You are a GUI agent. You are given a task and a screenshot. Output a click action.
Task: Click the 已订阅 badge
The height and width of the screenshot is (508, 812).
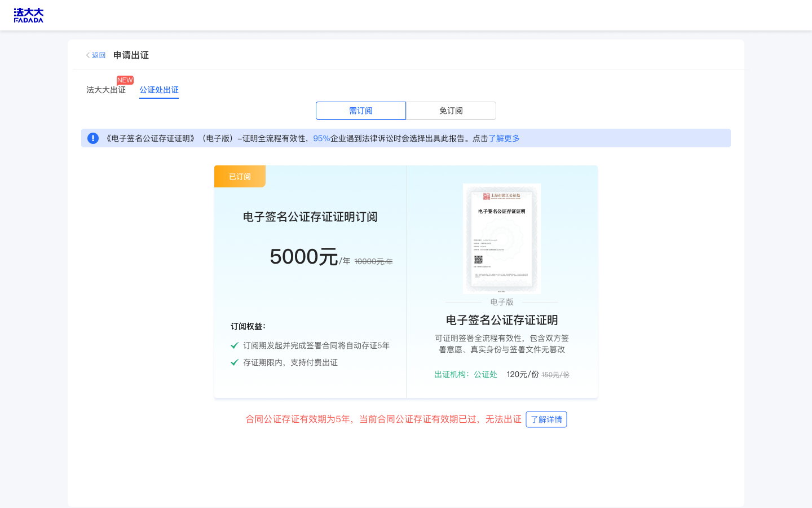(240, 176)
